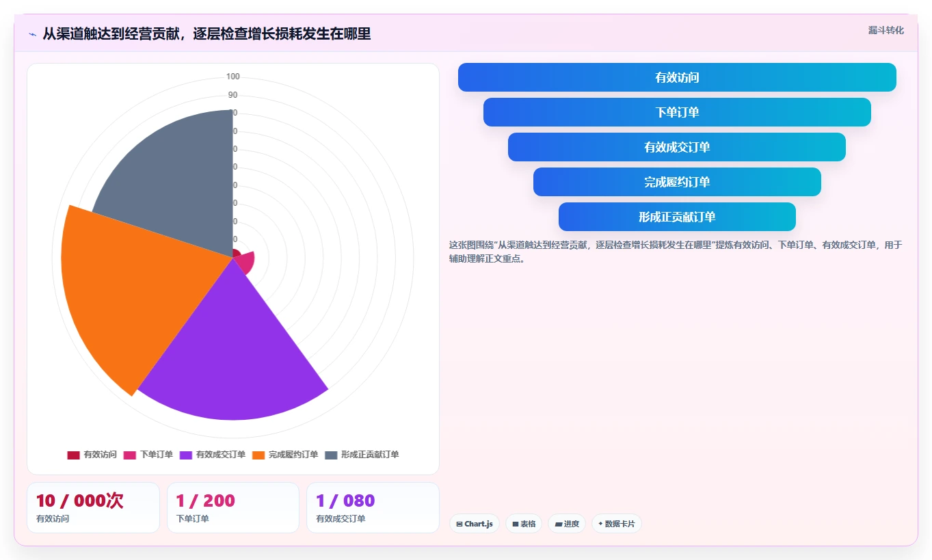Image resolution: width=932 pixels, height=560 pixels.
Task: Click the 表格 tag chip
Action: click(524, 524)
